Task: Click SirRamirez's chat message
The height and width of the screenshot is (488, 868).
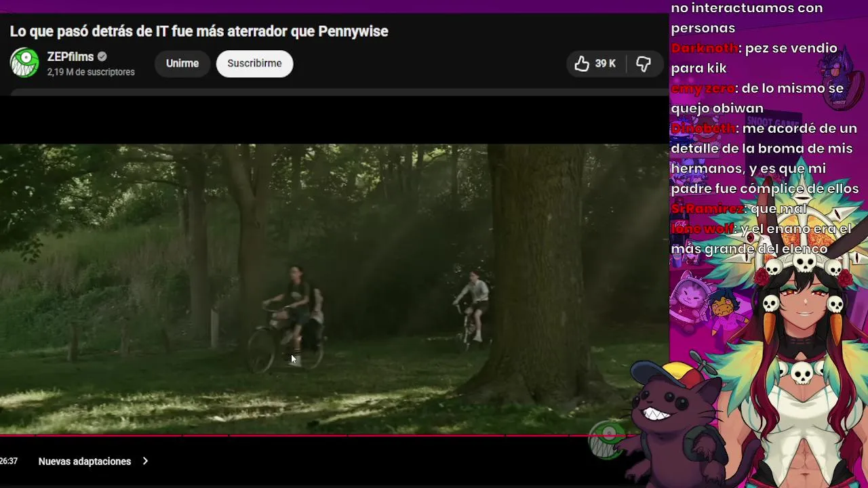Action: coord(739,209)
